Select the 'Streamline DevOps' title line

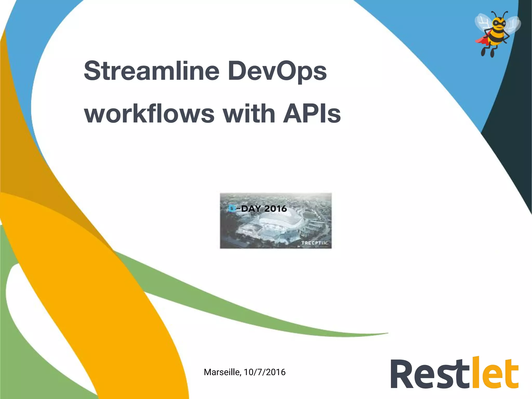(x=205, y=71)
